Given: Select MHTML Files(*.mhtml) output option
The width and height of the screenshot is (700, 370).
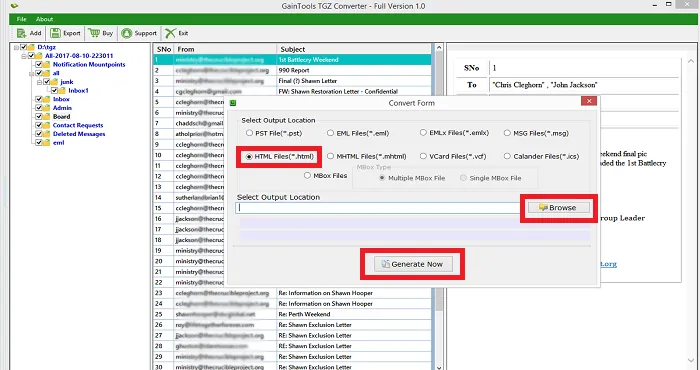Looking at the screenshot, I should [x=367, y=157].
